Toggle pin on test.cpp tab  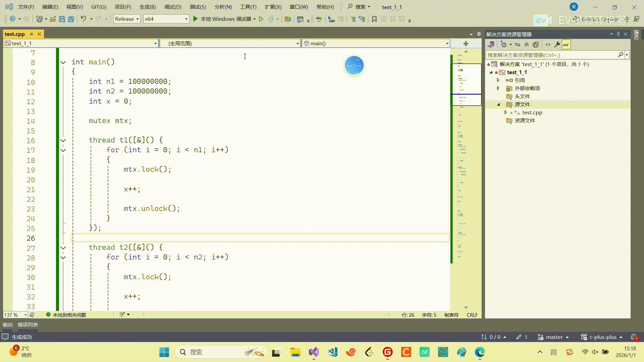(x=32, y=34)
